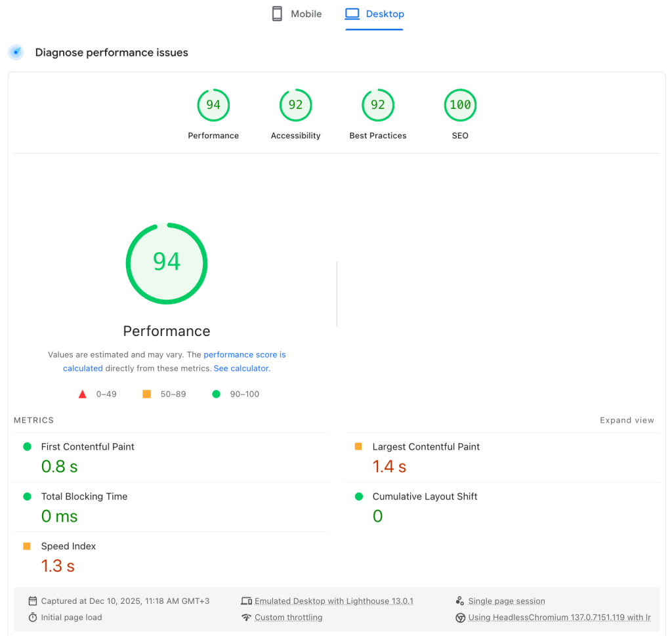Click the Custom throttling link
This screenshot has width=672, height=636.
(x=288, y=618)
